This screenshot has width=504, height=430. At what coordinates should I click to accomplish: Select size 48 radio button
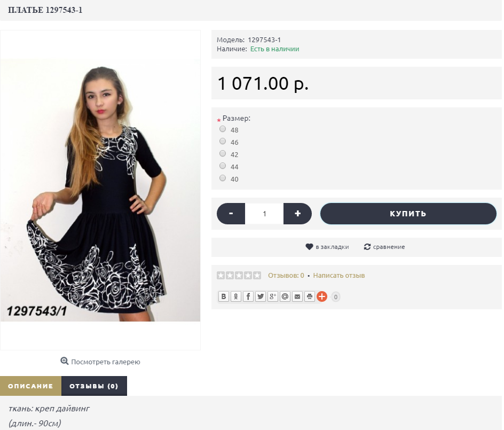pos(223,129)
